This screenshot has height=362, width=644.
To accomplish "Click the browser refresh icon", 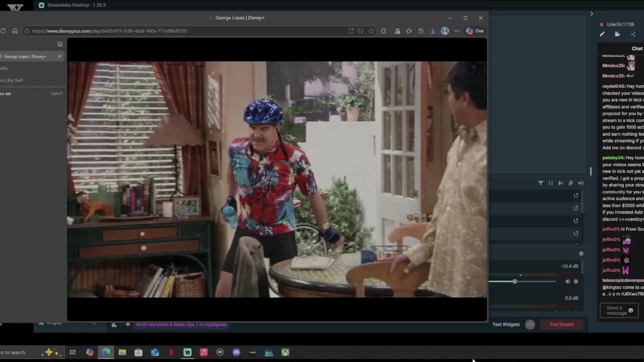I will (3, 31).
